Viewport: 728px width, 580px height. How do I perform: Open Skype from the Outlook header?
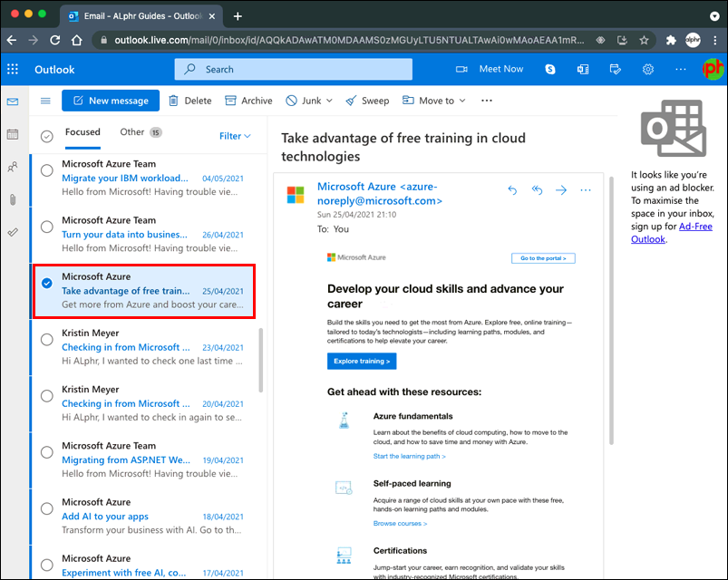point(550,70)
